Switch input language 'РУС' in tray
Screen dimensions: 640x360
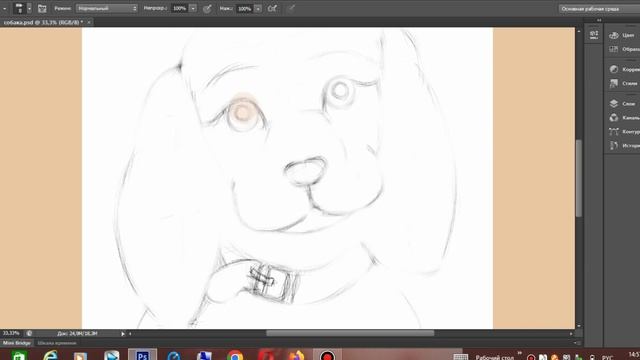[607, 358]
